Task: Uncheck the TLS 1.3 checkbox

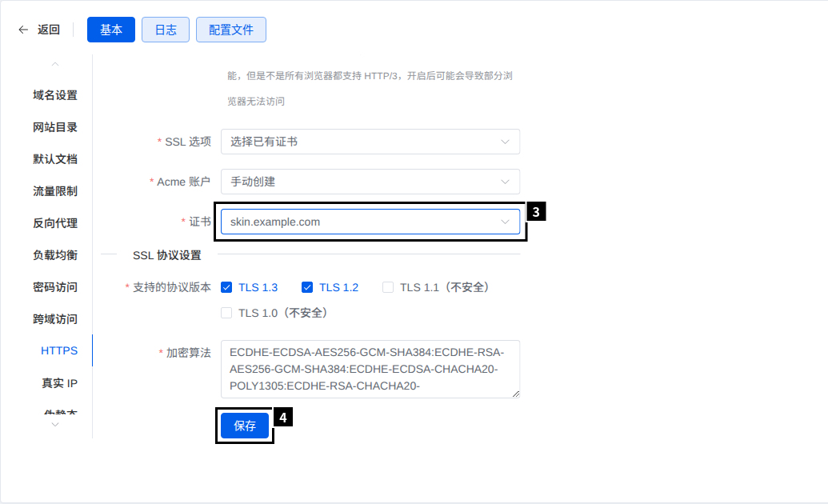Action: tap(226, 287)
